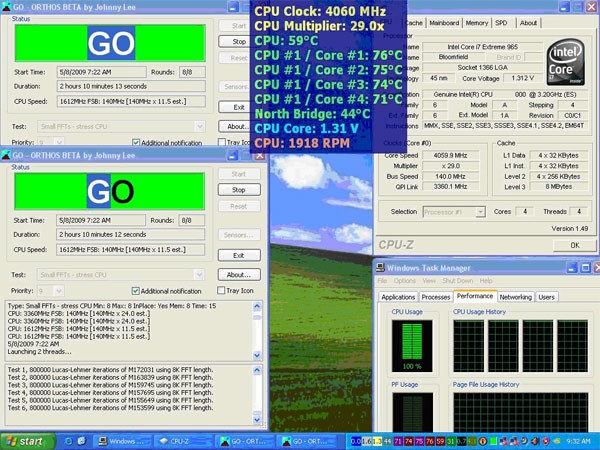600x450 pixels.
Task: Open the Memory tab in CPU-Z
Action: [x=476, y=23]
